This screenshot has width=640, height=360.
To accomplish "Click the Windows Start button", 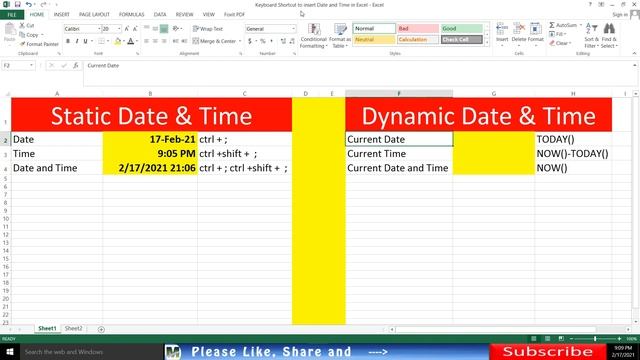I will click(x=10, y=351).
